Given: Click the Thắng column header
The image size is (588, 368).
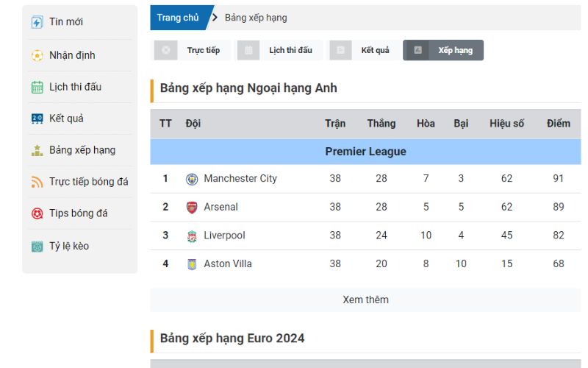Looking at the screenshot, I should (381, 124).
